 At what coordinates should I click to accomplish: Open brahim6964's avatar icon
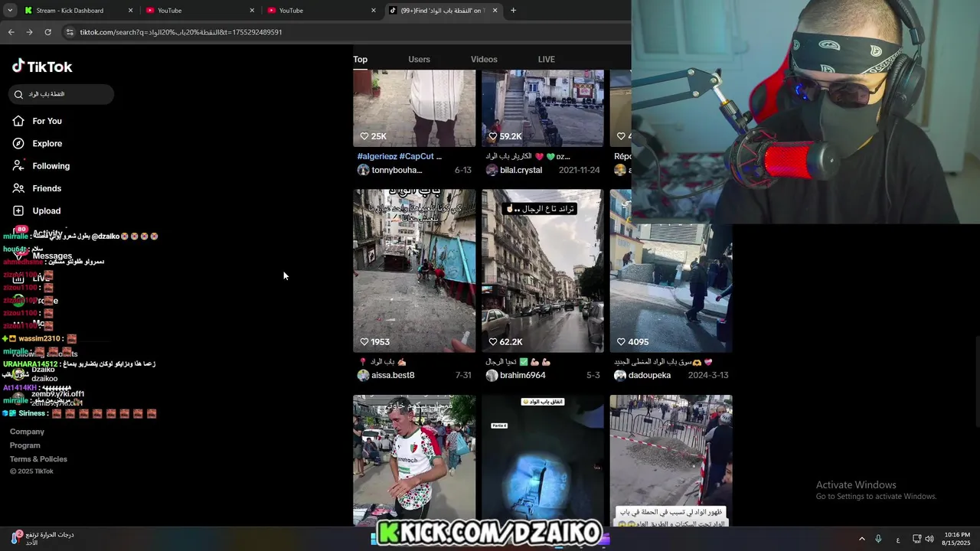click(492, 375)
